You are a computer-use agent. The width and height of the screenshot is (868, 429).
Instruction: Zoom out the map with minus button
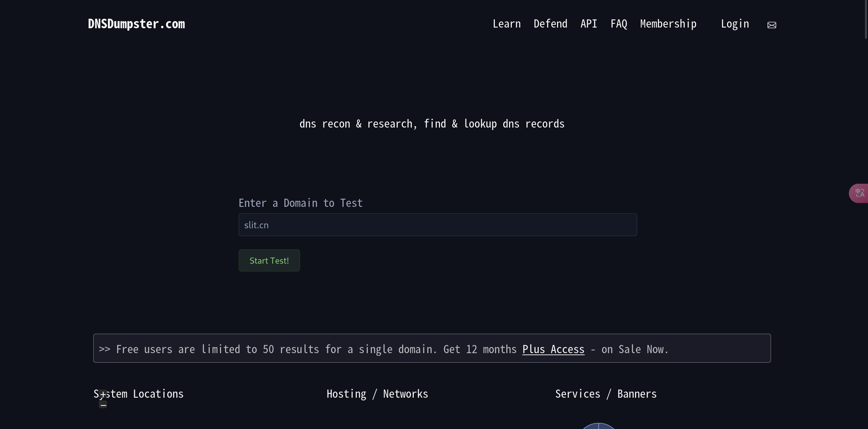point(103,404)
